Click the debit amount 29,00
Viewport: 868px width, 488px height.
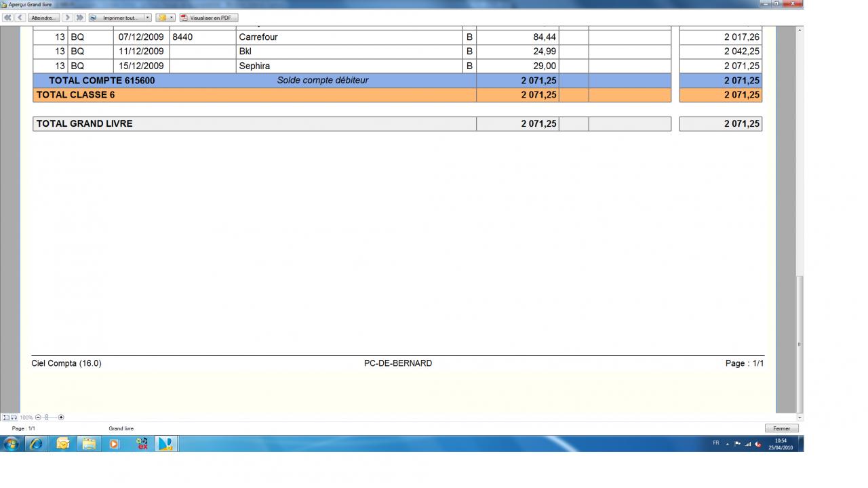click(x=545, y=66)
